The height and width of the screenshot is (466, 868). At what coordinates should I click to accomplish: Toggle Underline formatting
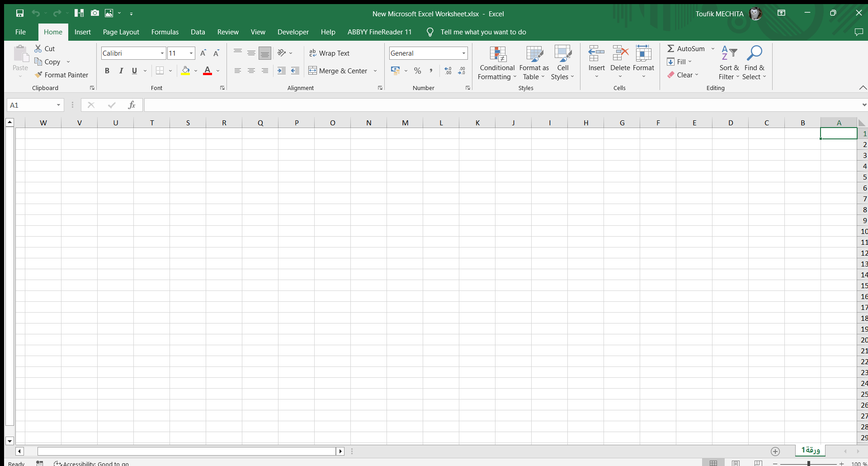click(134, 71)
